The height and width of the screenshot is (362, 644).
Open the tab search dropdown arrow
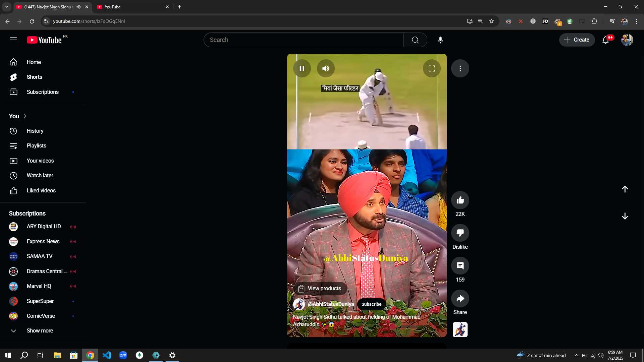click(7, 7)
